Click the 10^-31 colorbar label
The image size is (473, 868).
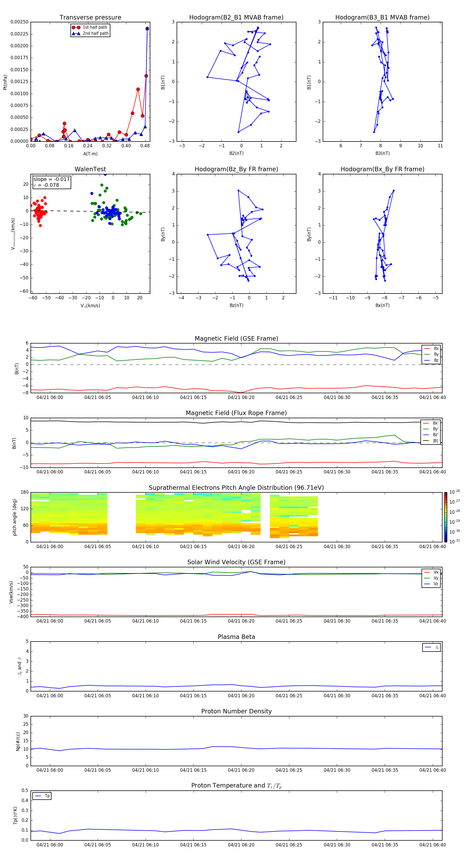[455, 542]
